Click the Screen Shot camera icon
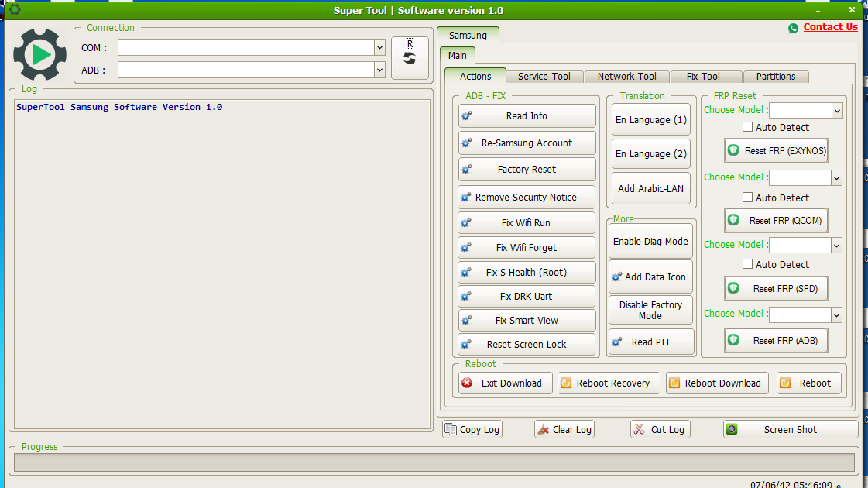Viewport: 868px width, 488px height. 732,429
